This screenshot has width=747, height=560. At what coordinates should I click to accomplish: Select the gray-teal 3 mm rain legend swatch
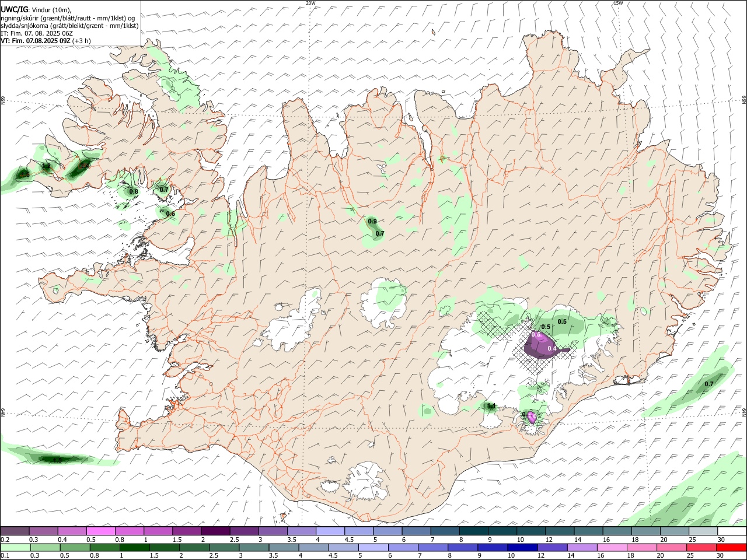pos(254,547)
